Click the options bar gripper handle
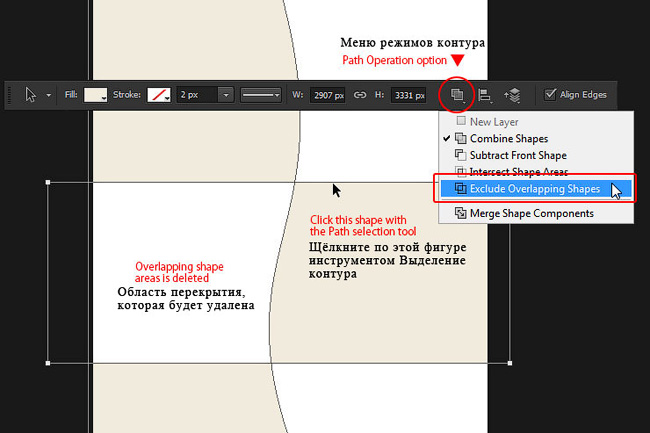The height and width of the screenshot is (433, 650). tap(10, 95)
